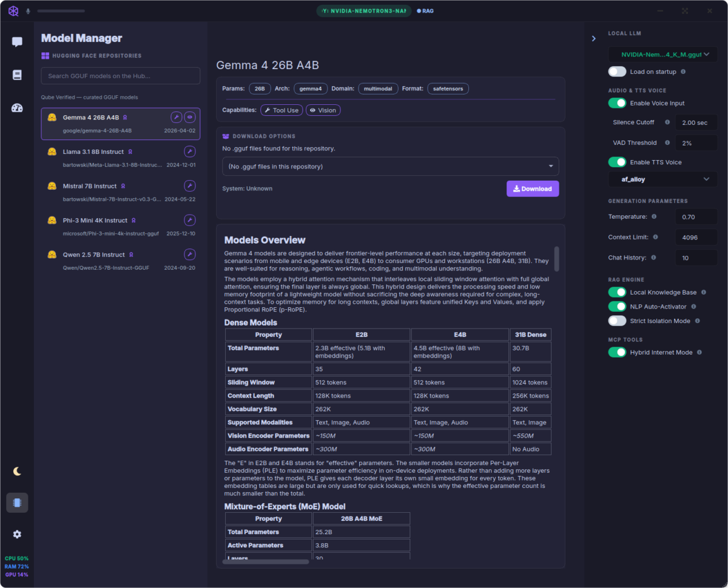The image size is (728, 588).
Task: Click info icon next to Strict Isolation Mode
Action: point(697,321)
